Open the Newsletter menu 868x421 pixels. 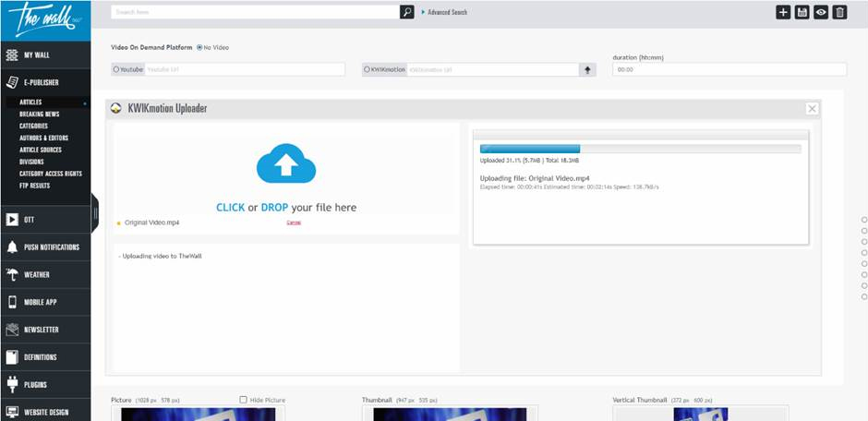pos(45,330)
